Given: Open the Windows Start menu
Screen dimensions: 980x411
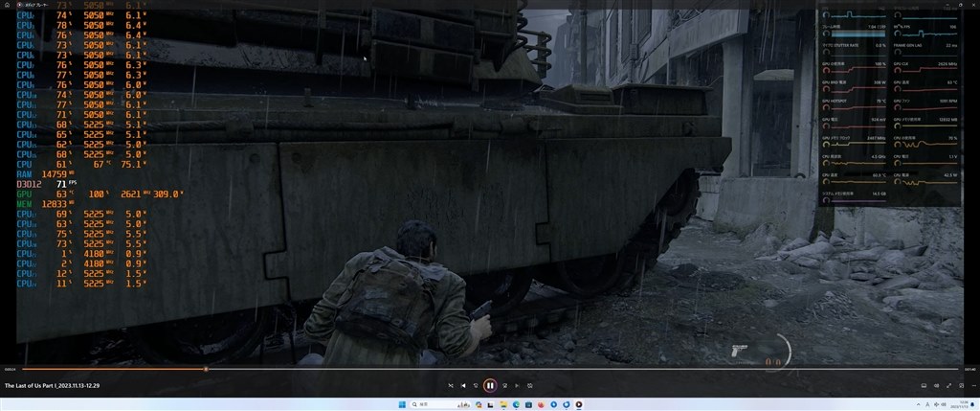Looking at the screenshot, I should coord(403,404).
